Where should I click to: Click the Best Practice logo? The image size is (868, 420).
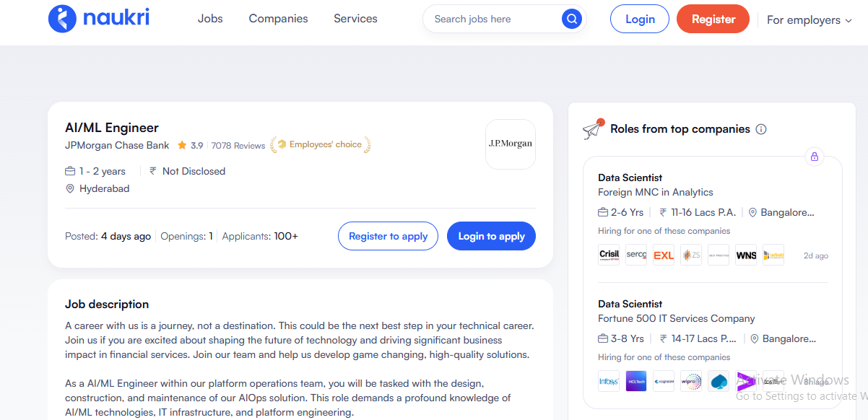click(x=719, y=255)
